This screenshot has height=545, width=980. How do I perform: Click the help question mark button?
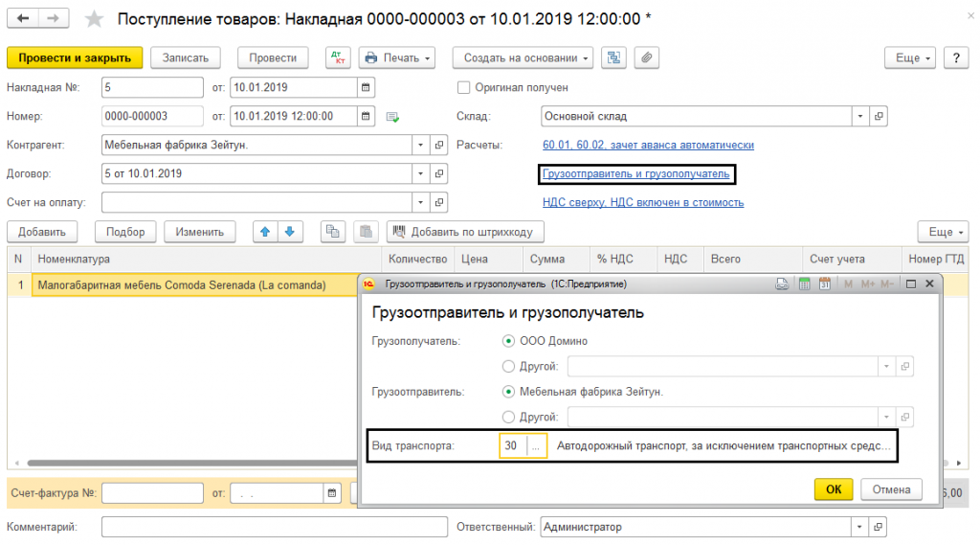click(x=956, y=57)
